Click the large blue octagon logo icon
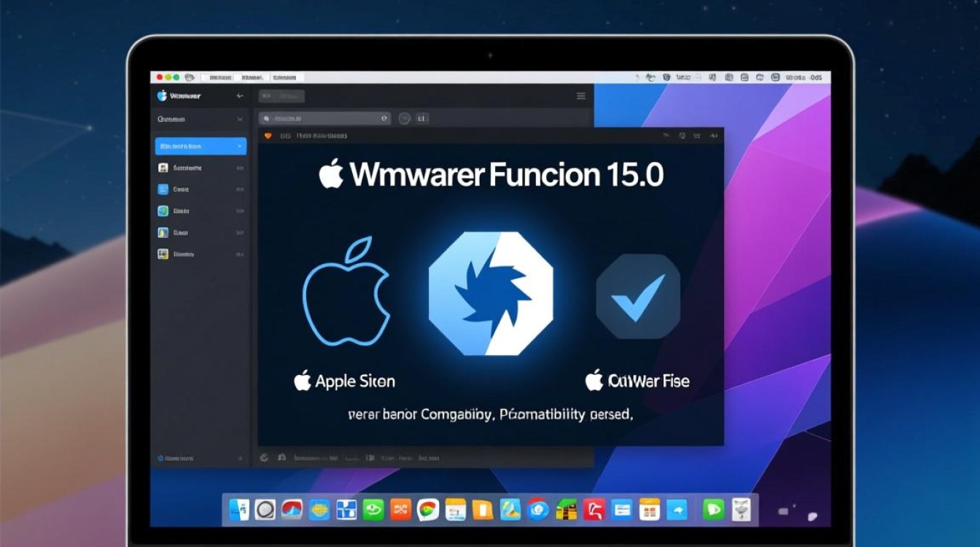The width and height of the screenshot is (980, 547). 490,294
